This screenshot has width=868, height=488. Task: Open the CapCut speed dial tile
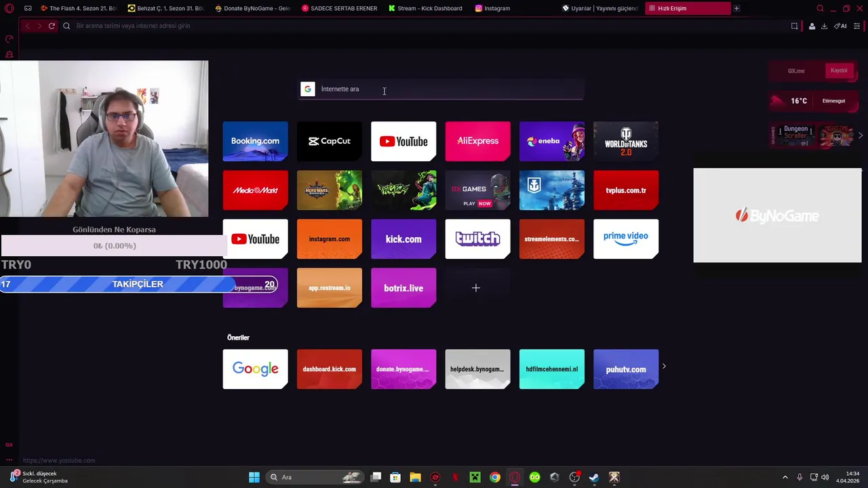(329, 141)
